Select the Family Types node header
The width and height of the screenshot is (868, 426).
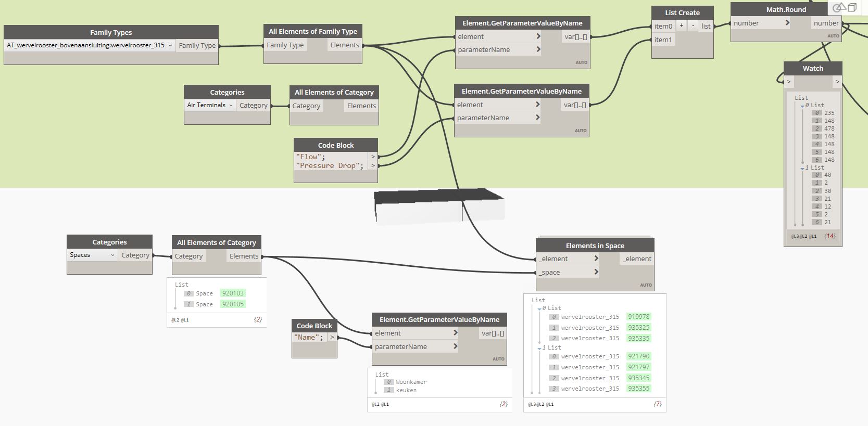point(111,32)
